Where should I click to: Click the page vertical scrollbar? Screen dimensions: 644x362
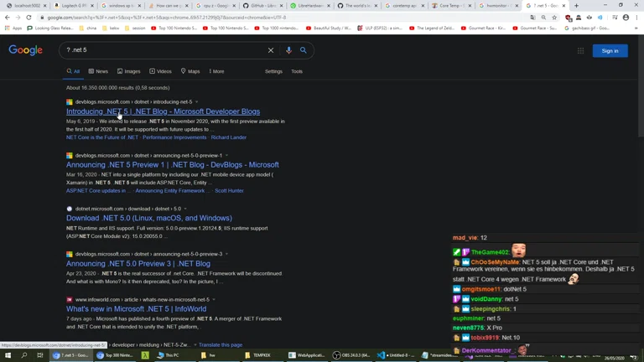tap(641, 86)
